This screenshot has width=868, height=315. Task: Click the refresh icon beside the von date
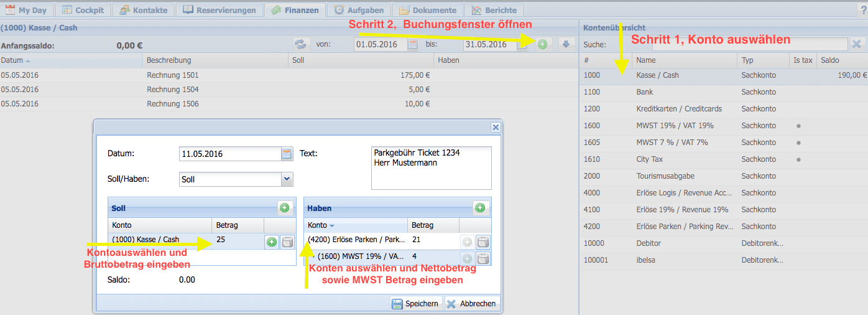click(302, 44)
